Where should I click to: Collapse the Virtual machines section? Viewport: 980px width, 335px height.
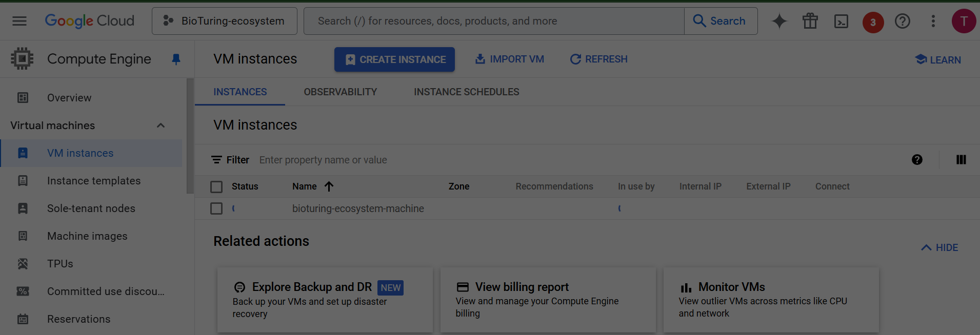[x=161, y=125]
